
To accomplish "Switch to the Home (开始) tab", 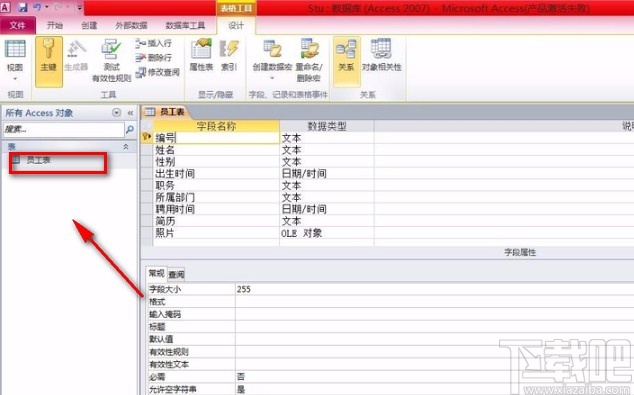I will [55, 26].
